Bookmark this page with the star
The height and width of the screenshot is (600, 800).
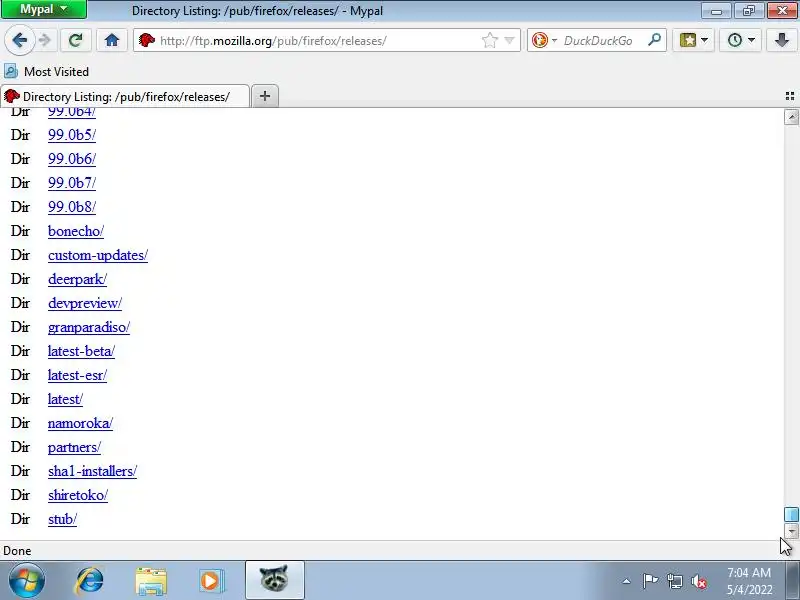(x=490, y=40)
